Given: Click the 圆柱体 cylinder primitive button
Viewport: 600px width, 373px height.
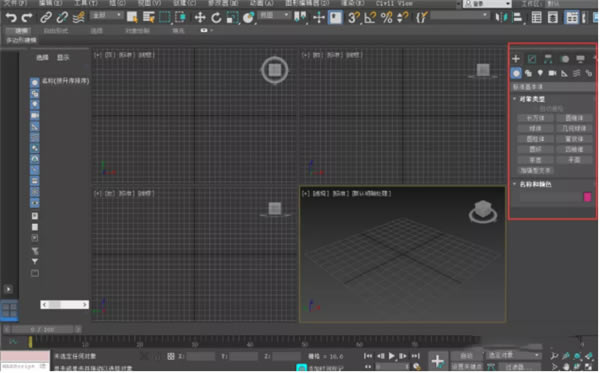Looking at the screenshot, I should coord(535,139).
